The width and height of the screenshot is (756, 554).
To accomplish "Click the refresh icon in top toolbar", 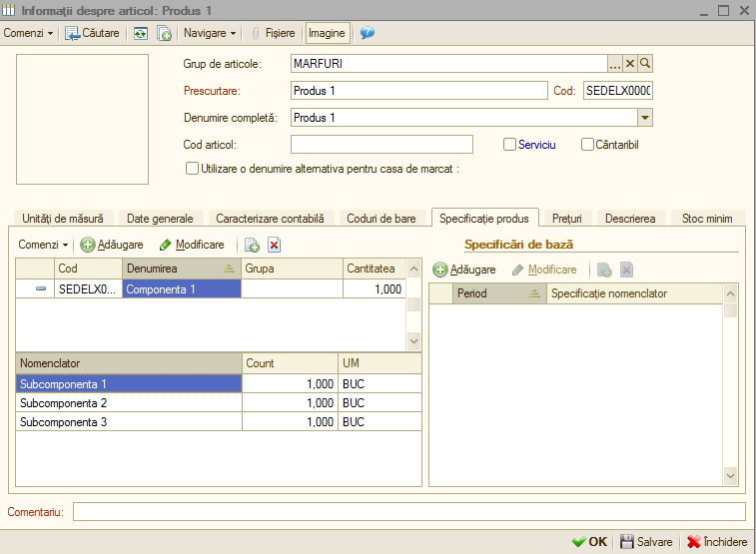I will click(x=140, y=33).
